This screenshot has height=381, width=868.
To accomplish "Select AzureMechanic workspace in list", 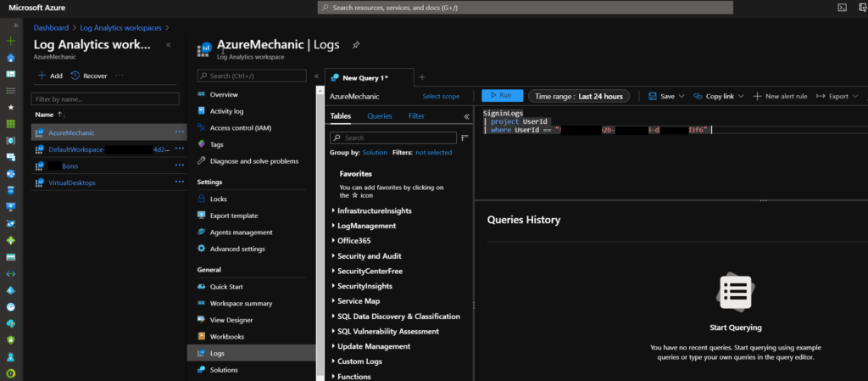I will click(71, 133).
